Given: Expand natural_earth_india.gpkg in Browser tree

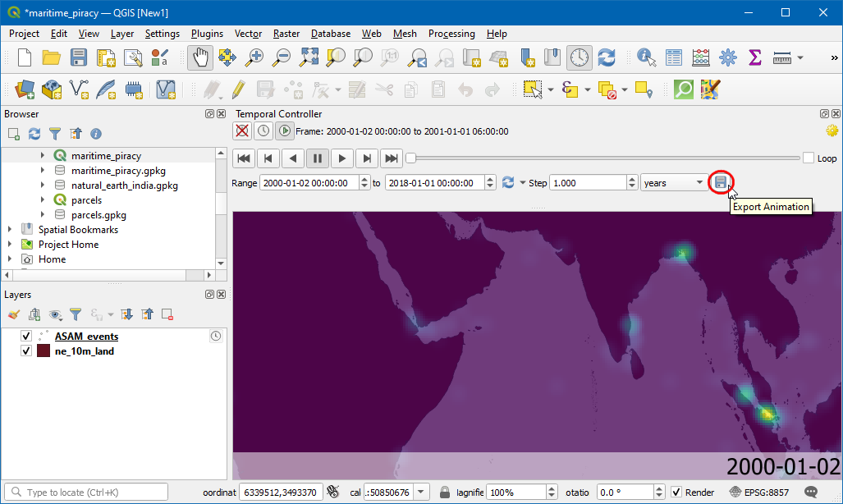Looking at the screenshot, I should coord(43,185).
